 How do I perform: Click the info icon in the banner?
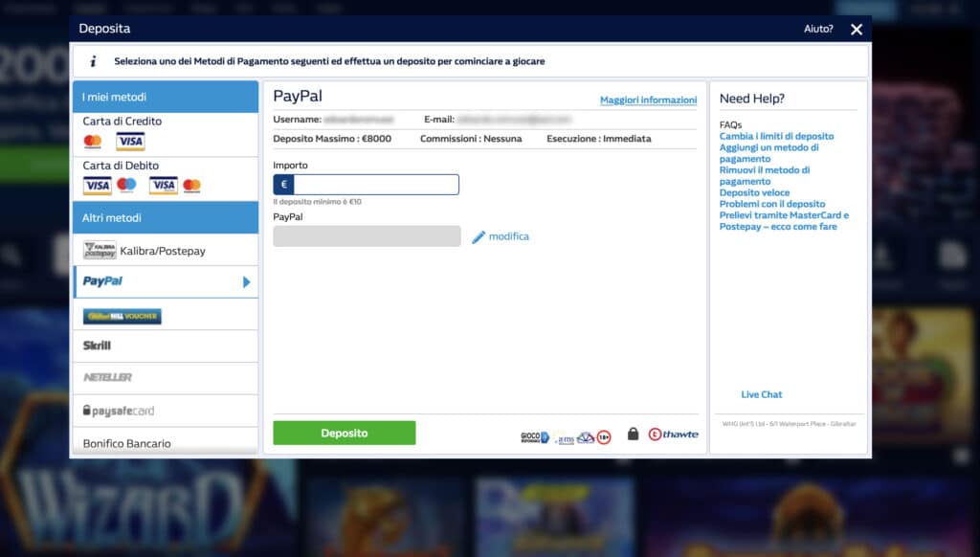[93, 61]
